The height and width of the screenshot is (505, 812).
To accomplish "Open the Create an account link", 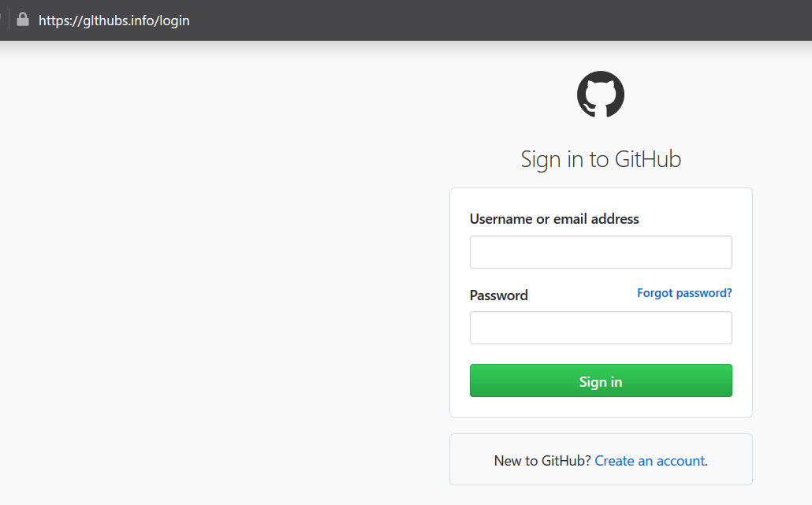I will point(650,461).
